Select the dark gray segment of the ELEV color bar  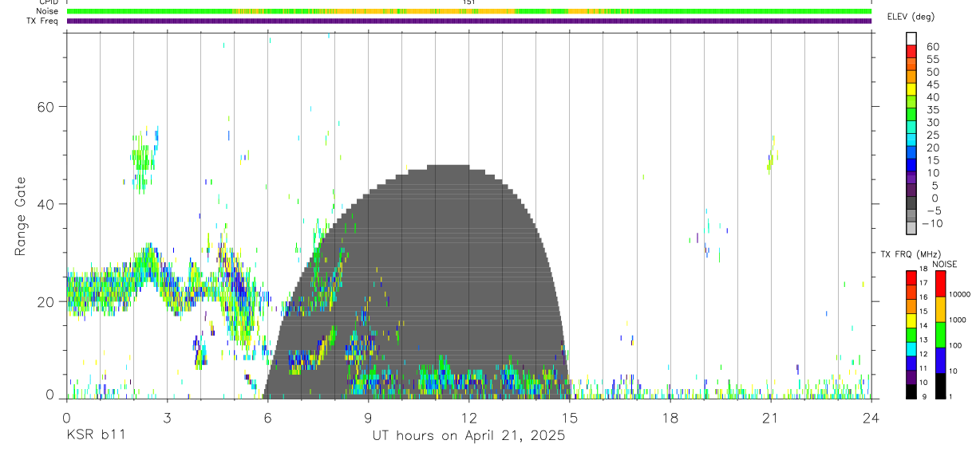pyautogui.click(x=911, y=203)
